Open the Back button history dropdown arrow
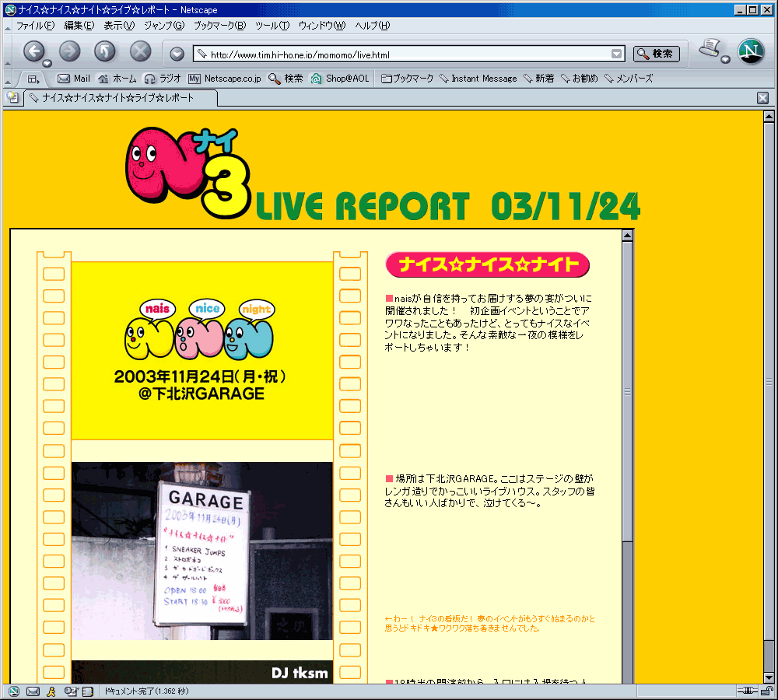This screenshot has width=778, height=700. [x=47, y=64]
